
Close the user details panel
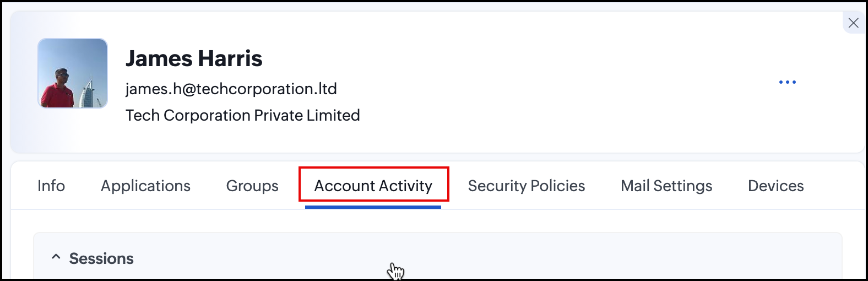[x=853, y=23]
